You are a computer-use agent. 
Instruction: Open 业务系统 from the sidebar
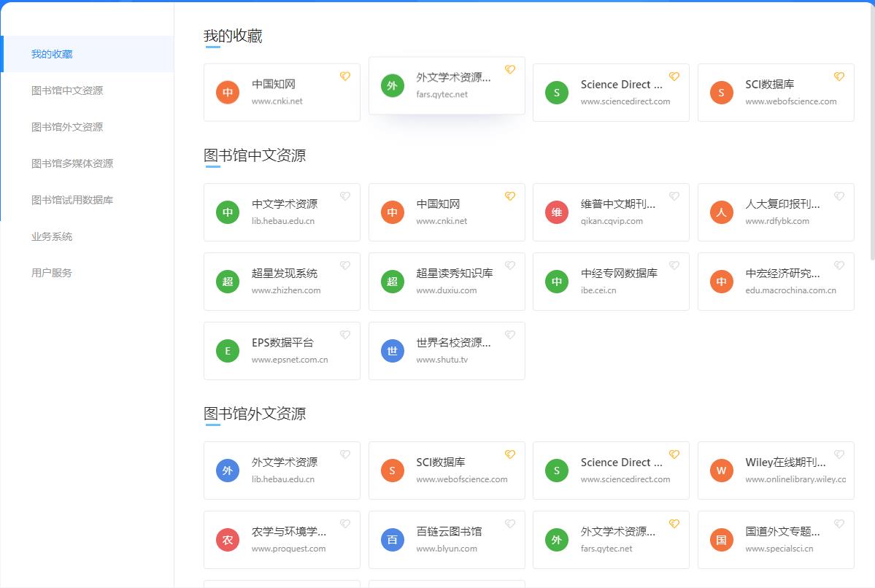(x=52, y=236)
